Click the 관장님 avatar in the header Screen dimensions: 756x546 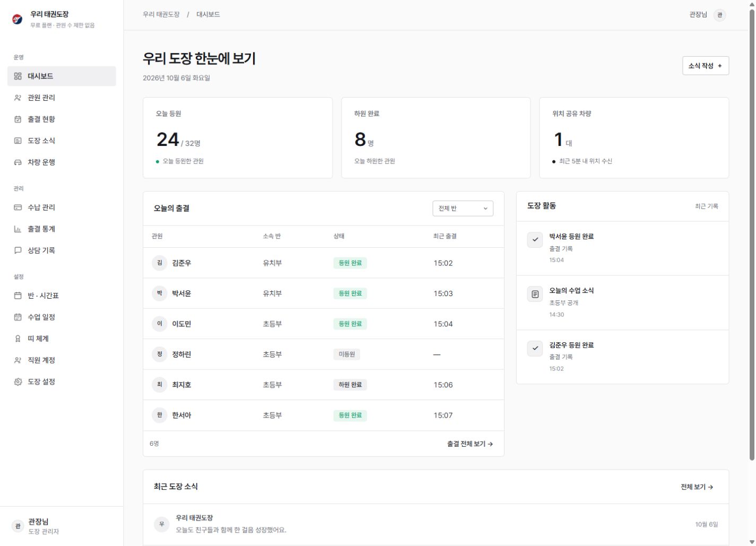click(720, 15)
